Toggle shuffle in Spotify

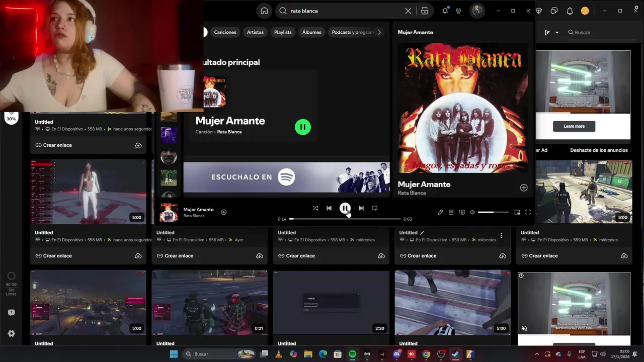coord(315,208)
